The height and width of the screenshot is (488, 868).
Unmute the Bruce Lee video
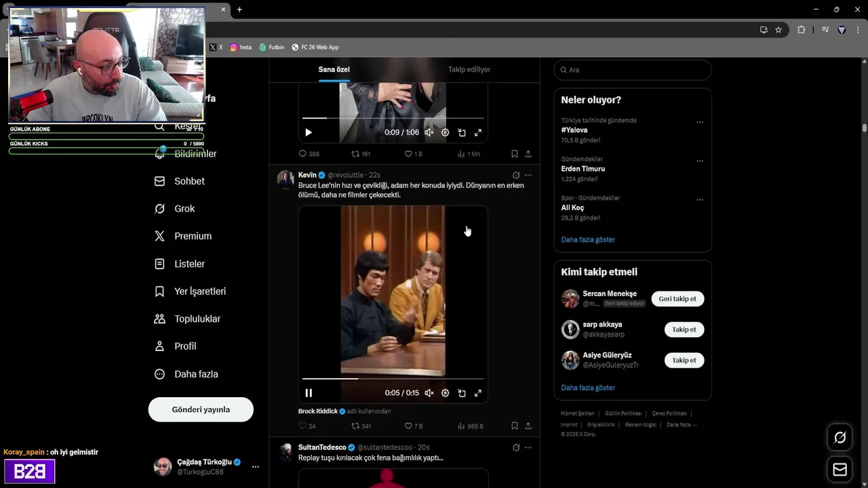pos(429,393)
